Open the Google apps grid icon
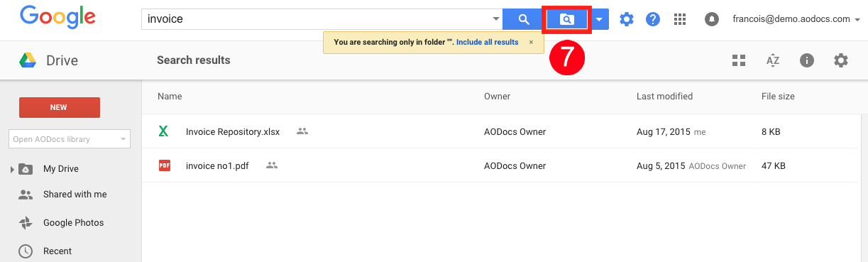This screenshot has height=262, width=868. (680, 19)
